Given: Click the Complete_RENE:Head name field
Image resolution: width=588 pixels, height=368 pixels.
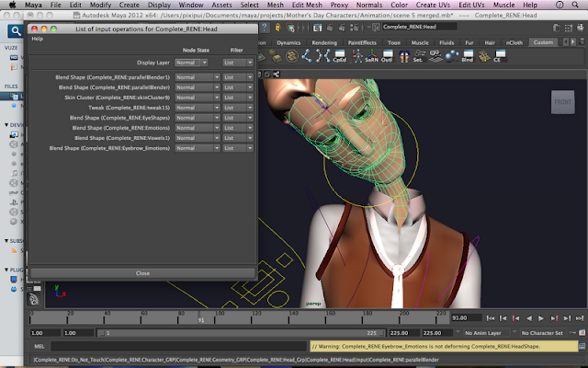Looking at the screenshot, I should [x=419, y=27].
